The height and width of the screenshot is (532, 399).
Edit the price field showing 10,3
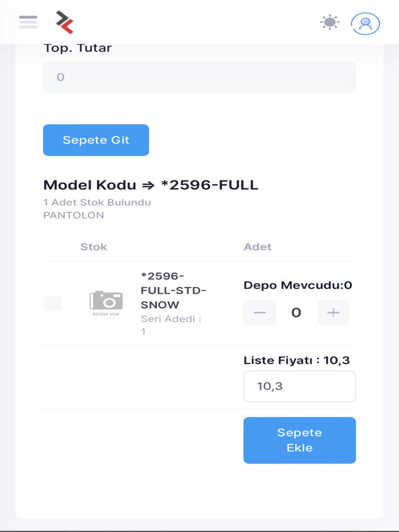click(x=299, y=386)
